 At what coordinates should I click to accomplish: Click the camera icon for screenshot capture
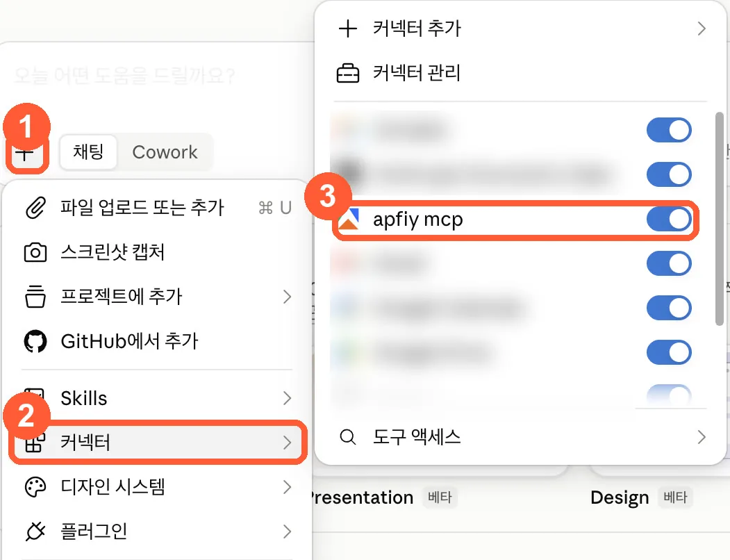pos(35,252)
